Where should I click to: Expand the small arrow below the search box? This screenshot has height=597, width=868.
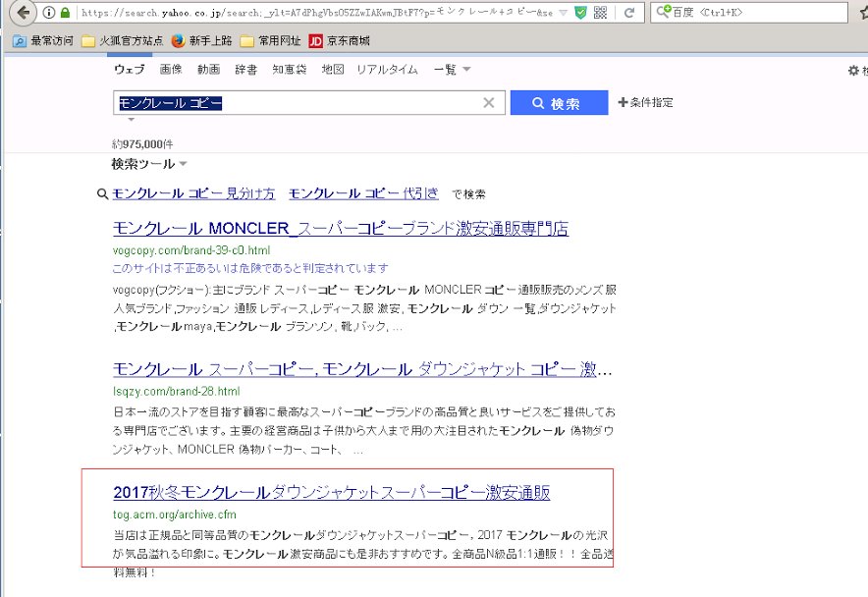[x=132, y=119]
